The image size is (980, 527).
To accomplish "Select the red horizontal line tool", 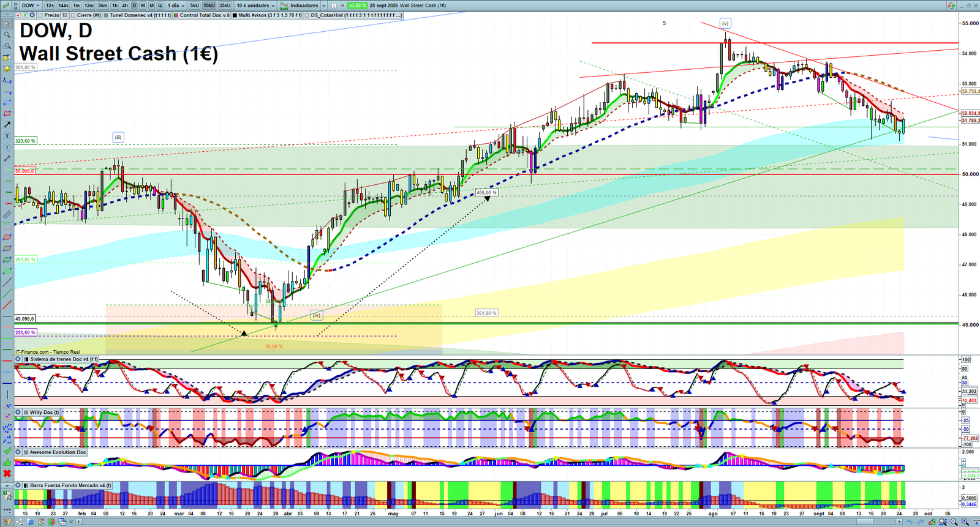I will 7,361.
